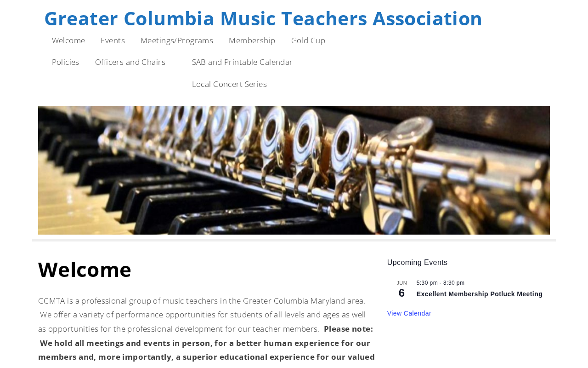This screenshot has height=368, width=588.
Task: Open the Policies menu link
Action: 66,62
